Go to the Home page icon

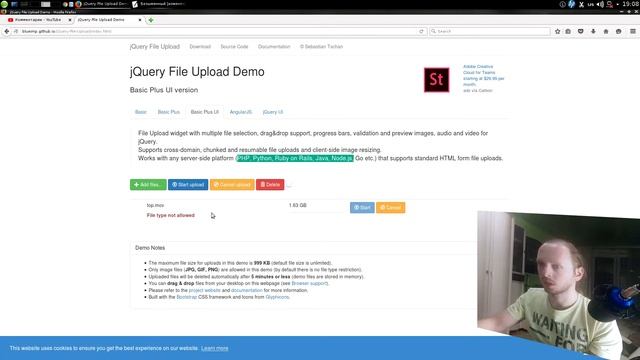(x=606, y=31)
